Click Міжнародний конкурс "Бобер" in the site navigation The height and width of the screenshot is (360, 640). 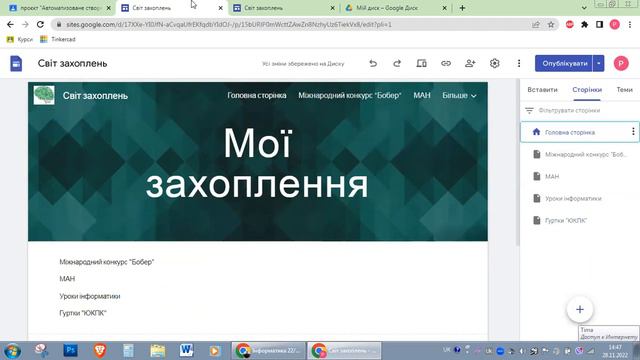350,96
